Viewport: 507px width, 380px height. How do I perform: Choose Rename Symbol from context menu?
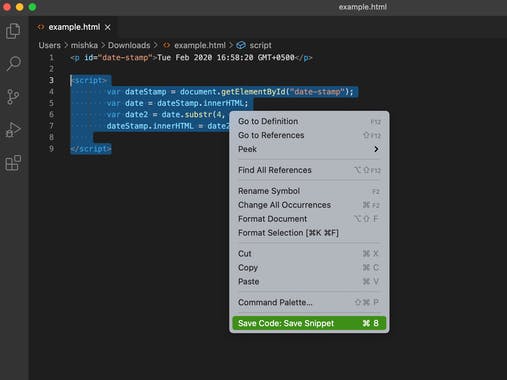point(309,191)
